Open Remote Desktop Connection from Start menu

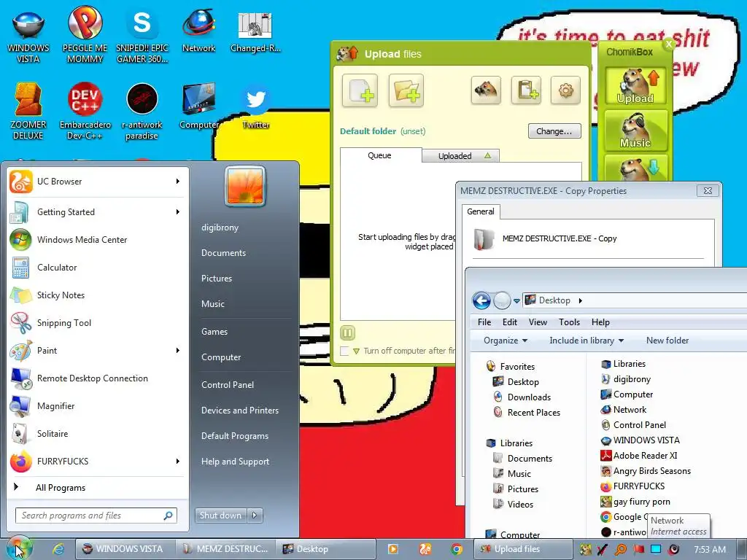coord(98,378)
